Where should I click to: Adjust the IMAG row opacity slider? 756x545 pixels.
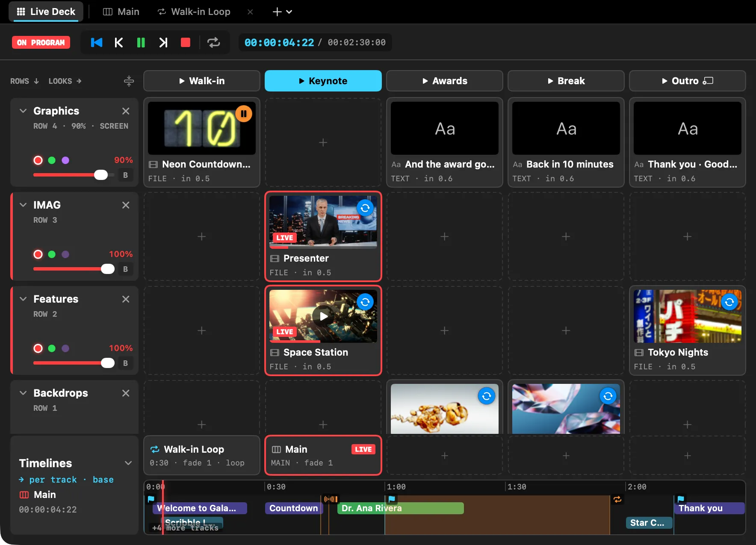pyautogui.click(x=74, y=269)
